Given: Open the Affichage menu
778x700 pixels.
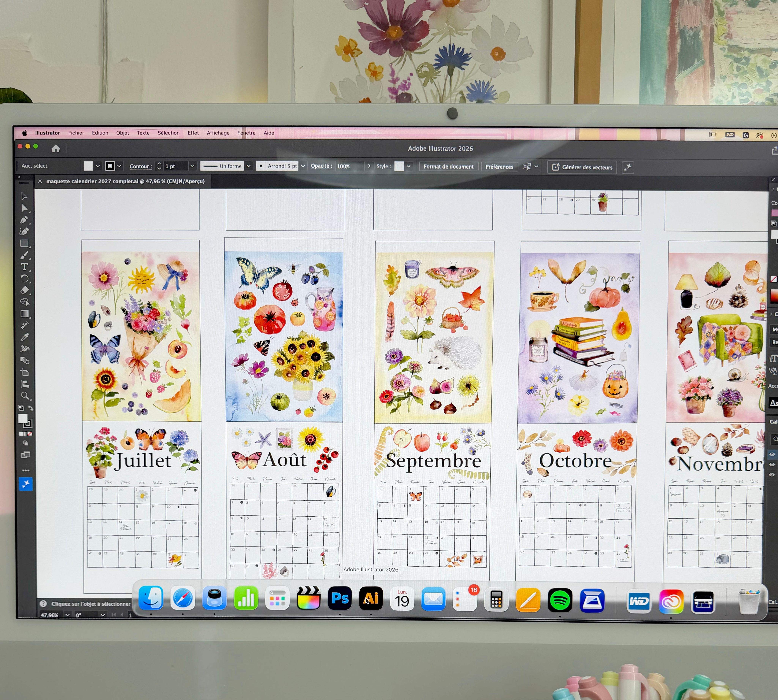Looking at the screenshot, I should click(218, 133).
